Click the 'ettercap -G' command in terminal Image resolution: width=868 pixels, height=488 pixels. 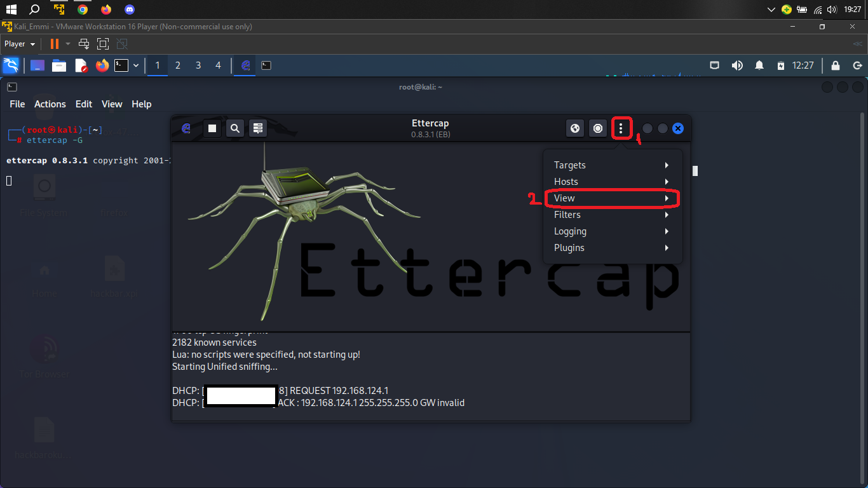pyautogui.click(x=55, y=140)
